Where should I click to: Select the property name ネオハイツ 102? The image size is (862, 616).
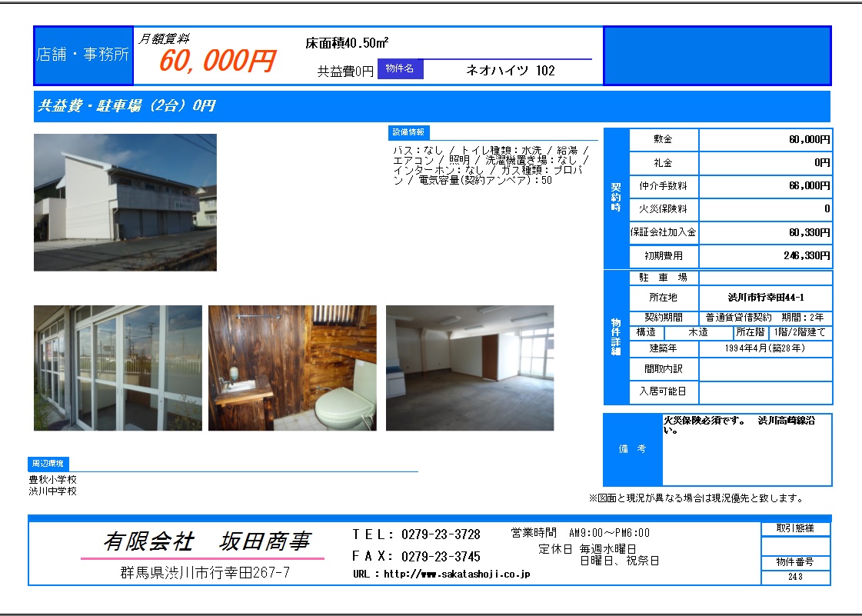coord(511,71)
